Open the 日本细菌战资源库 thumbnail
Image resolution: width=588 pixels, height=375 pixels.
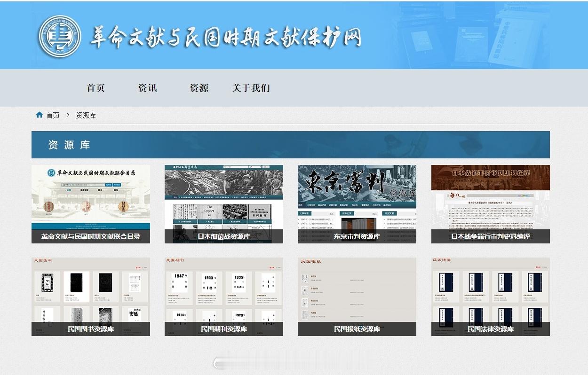[224, 204]
